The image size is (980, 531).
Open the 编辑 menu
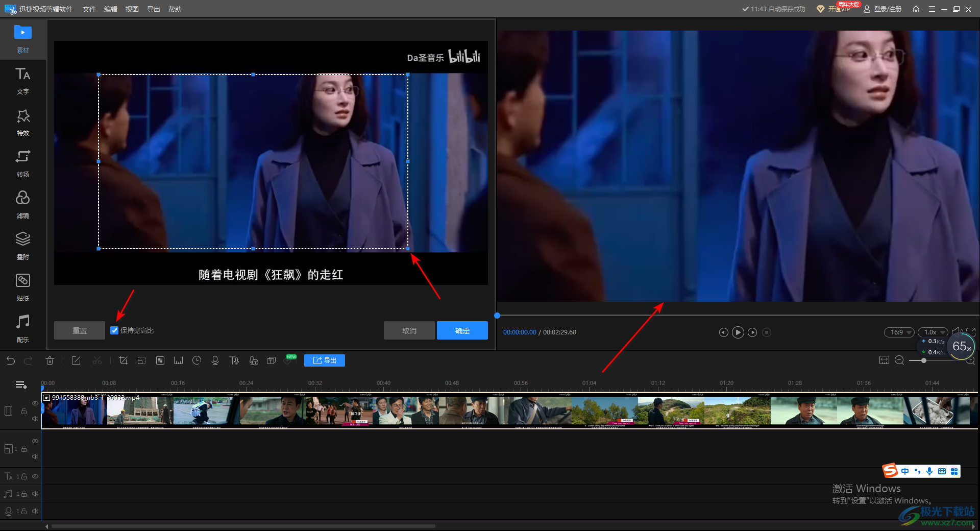point(111,9)
